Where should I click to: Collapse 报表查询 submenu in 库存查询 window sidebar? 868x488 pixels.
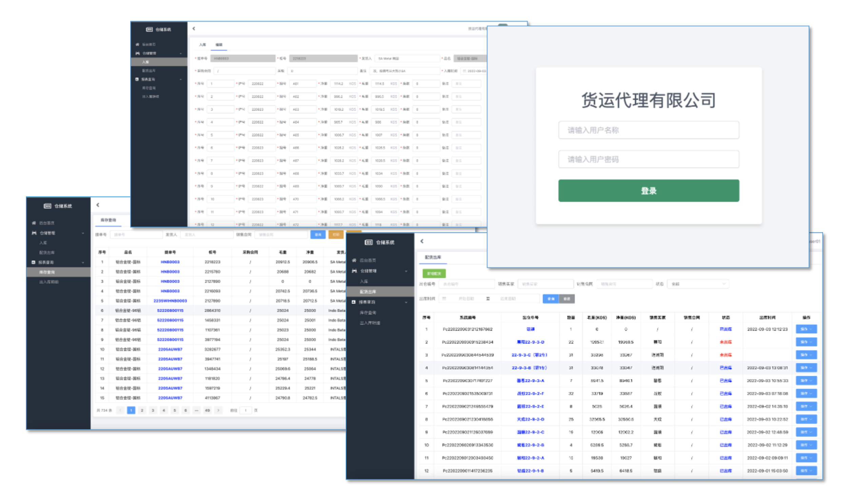pos(83,262)
